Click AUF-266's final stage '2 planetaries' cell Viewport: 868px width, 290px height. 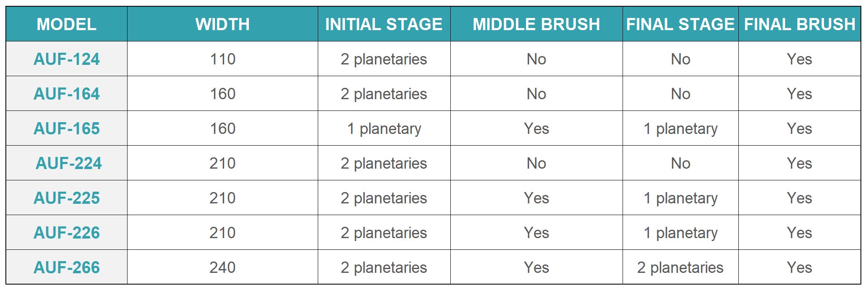click(680, 267)
